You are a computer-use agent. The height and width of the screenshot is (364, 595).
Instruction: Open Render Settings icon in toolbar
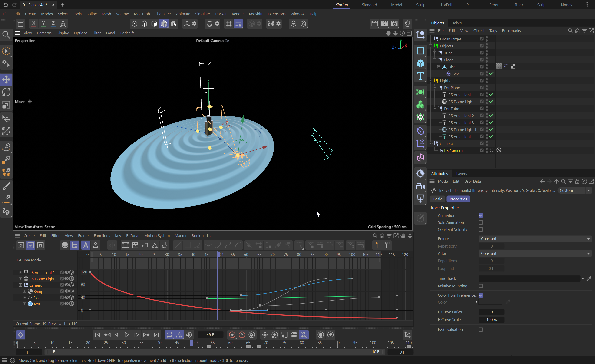pos(394,24)
